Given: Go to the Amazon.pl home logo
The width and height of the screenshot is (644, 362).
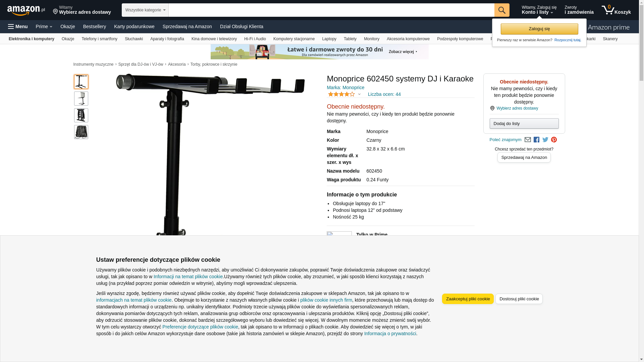Looking at the screenshot, I should point(26,10).
